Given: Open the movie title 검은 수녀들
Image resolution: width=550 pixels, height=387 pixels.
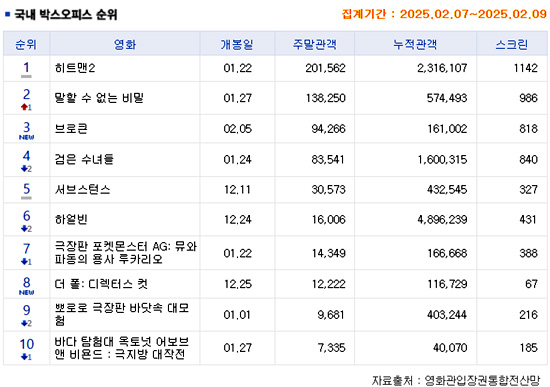Looking at the screenshot, I should click(84, 159).
